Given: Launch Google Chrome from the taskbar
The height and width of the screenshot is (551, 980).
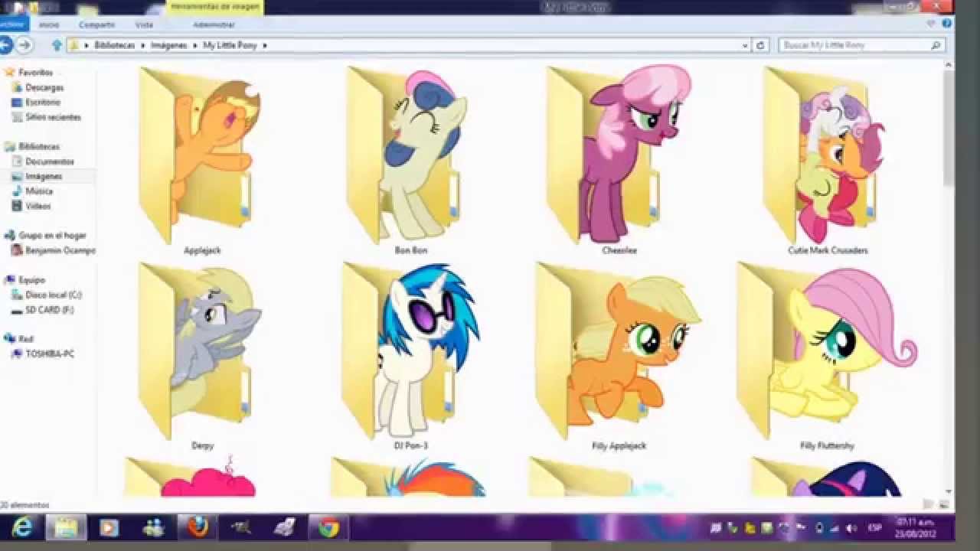Looking at the screenshot, I should click(x=329, y=527).
